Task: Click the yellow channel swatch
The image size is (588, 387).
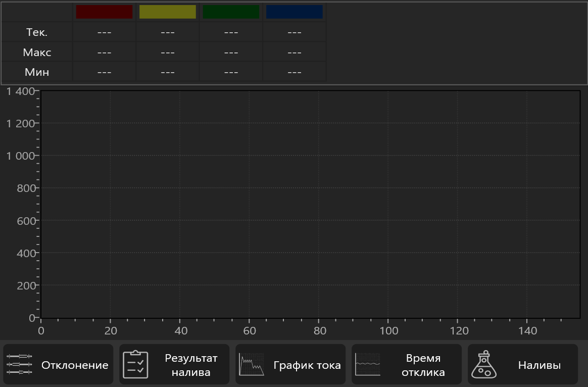Action: point(168,12)
